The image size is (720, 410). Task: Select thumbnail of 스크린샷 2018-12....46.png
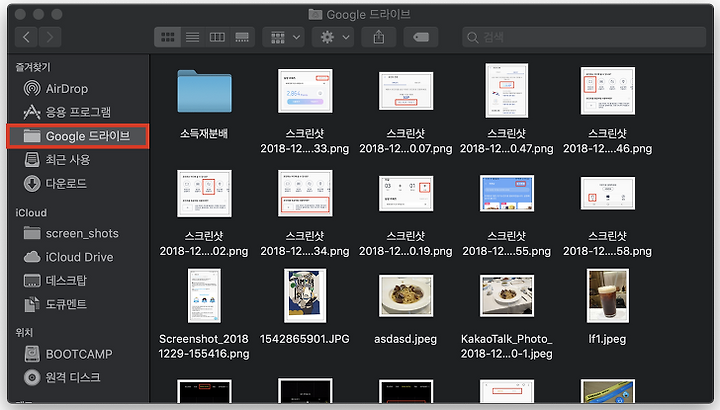(608, 91)
